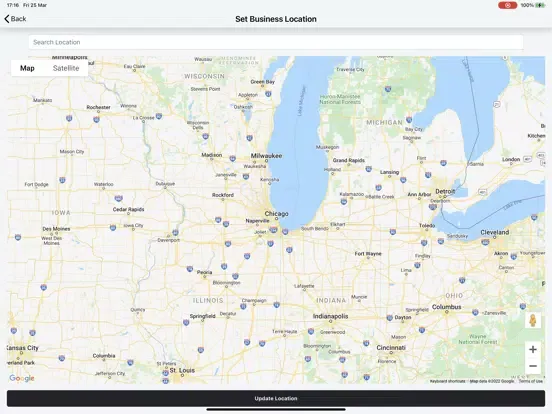Click the Traverse City label
The width and height of the screenshot is (552, 414).
[x=350, y=70]
